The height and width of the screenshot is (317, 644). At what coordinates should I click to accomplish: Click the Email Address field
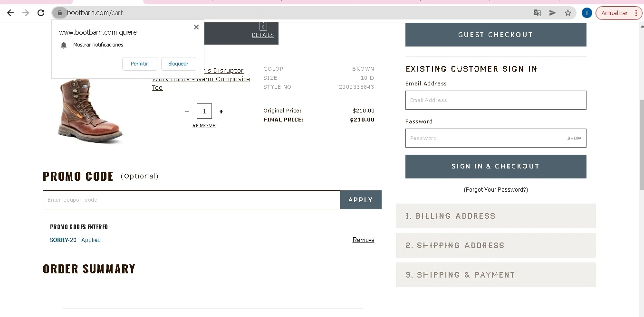pos(496,100)
